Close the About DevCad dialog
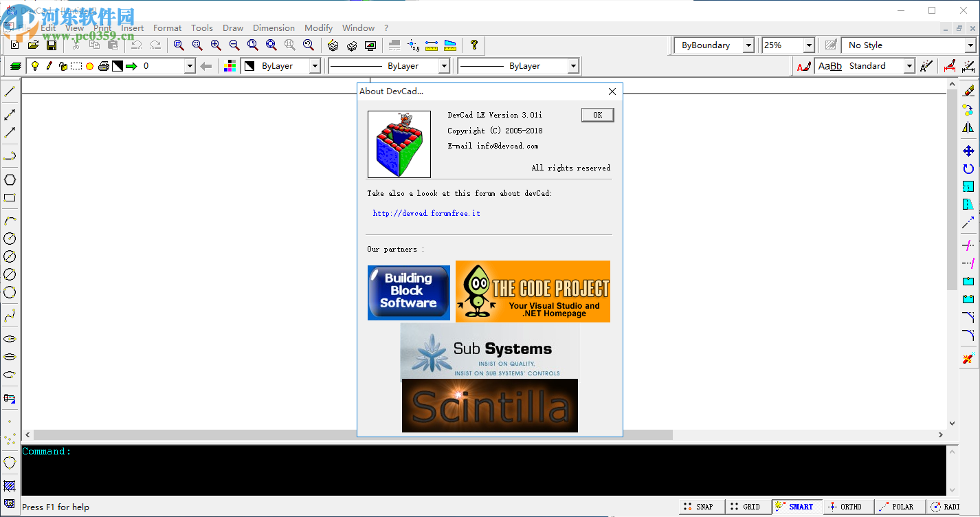This screenshot has width=980, height=517. pos(612,91)
